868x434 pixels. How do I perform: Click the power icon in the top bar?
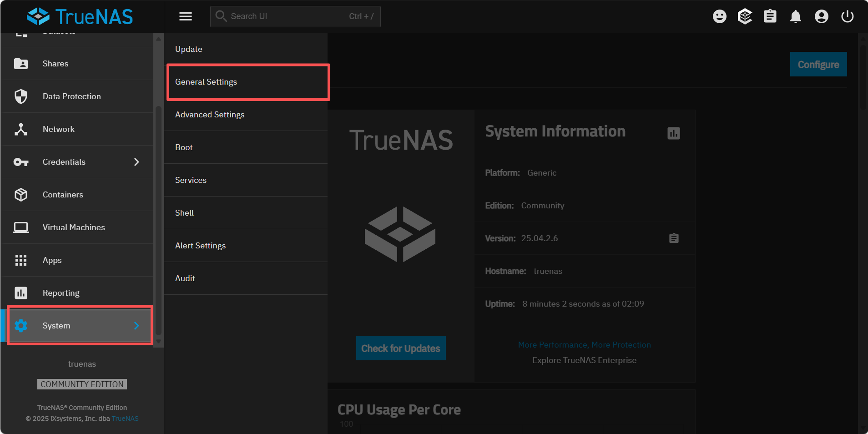click(847, 16)
